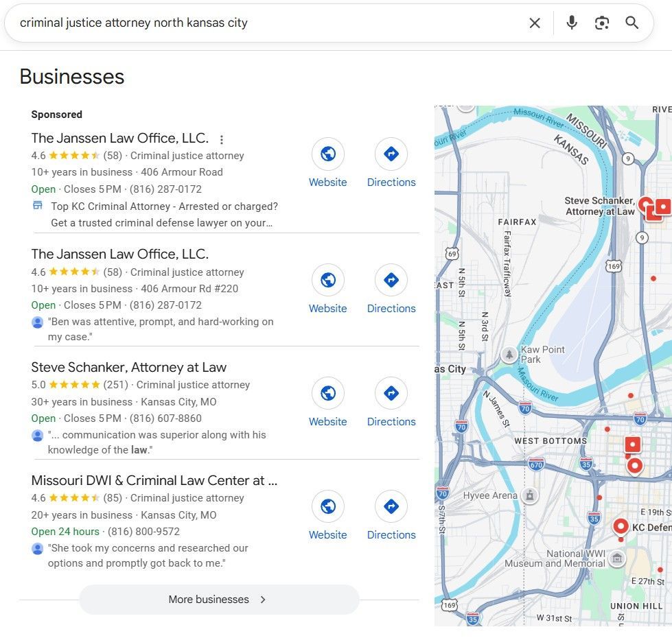The height and width of the screenshot is (638, 672).
Task: Click reviewer avatar beside communication was superior review
Action: [38, 436]
